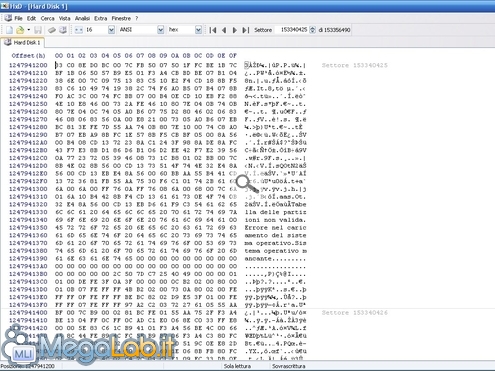
Task: Click the Save floppy disk icon
Action: pyautogui.click(x=38, y=30)
